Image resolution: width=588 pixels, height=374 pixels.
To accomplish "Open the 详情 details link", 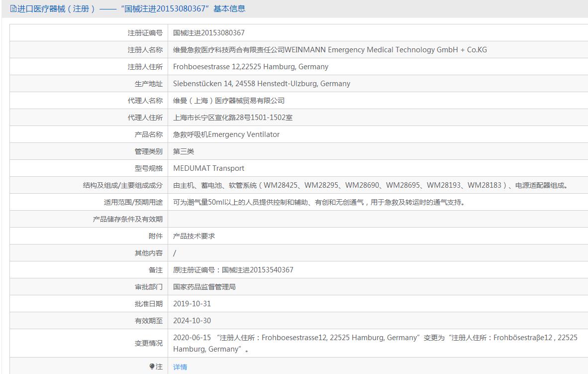I will (x=180, y=367).
